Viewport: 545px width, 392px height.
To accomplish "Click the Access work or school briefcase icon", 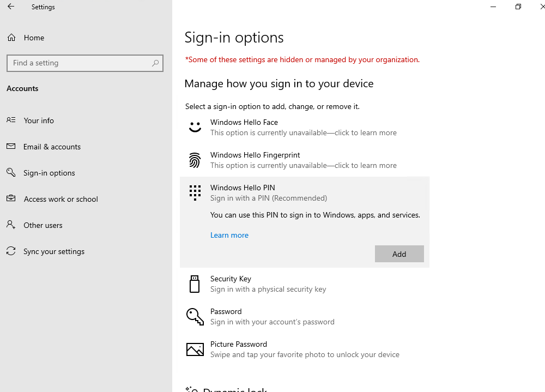I will (11, 198).
